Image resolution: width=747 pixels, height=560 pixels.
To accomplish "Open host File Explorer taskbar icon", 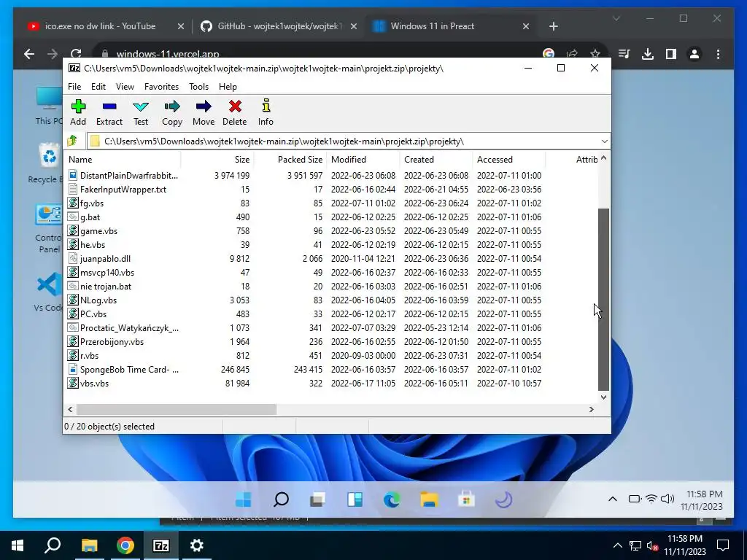I will pos(89,545).
